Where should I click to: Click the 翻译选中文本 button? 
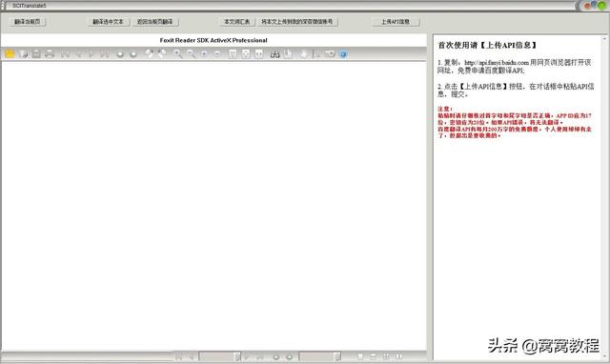coord(108,22)
